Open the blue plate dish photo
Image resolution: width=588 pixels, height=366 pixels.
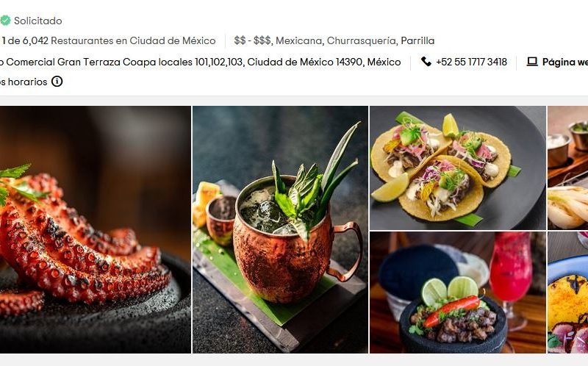pos(567,292)
